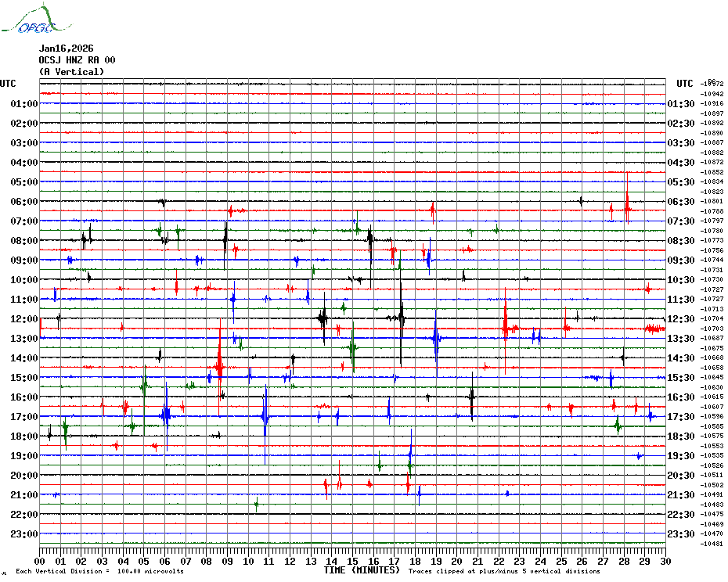Click the 21:30 half-hour label

click(681, 494)
